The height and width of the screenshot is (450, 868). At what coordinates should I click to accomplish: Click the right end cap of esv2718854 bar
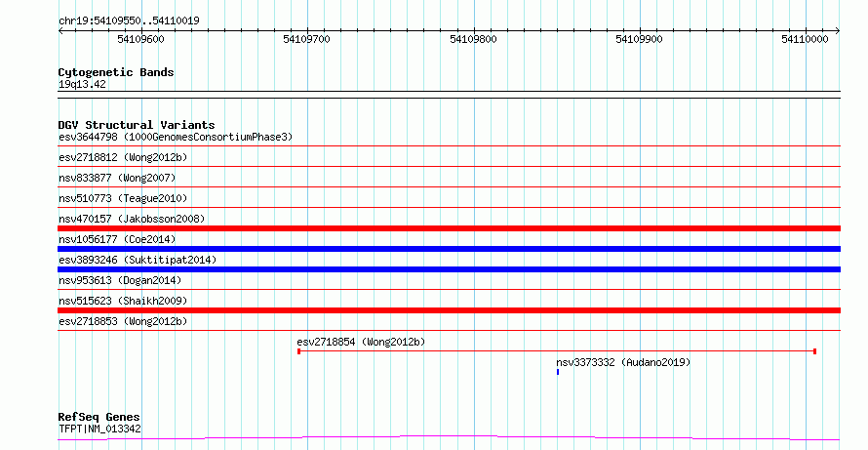(815, 351)
